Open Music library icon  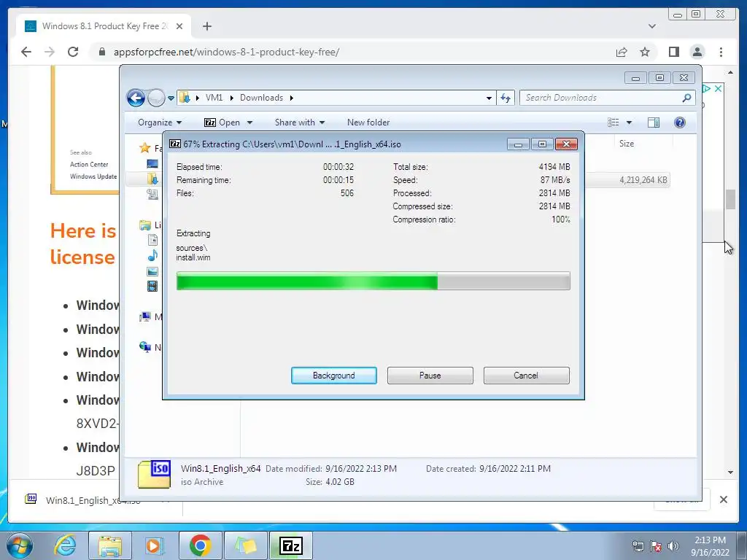152,256
